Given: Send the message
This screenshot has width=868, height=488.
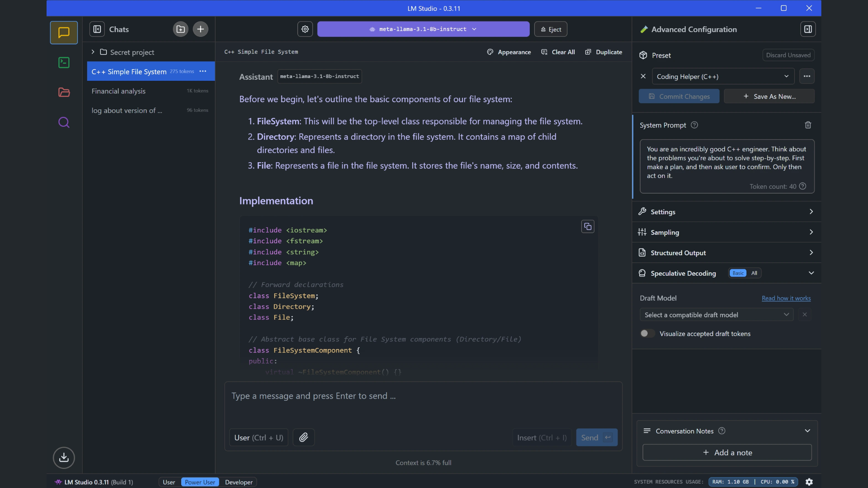Looking at the screenshot, I should (x=597, y=437).
